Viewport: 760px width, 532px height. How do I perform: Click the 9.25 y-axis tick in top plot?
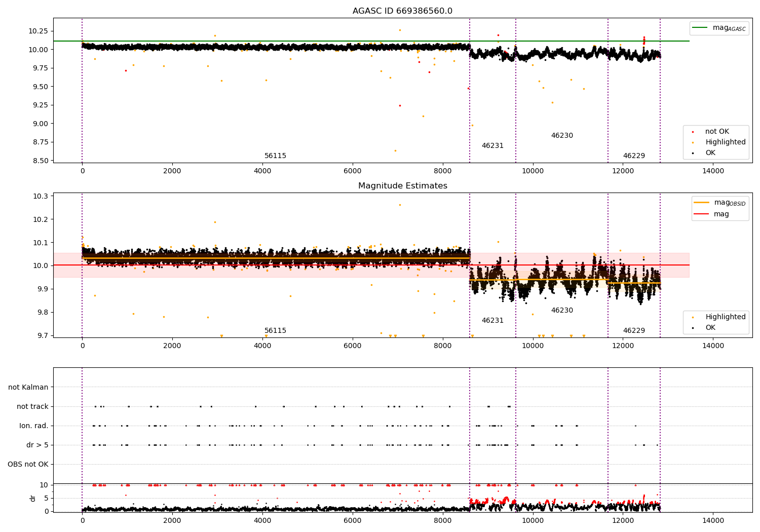pos(40,105)
